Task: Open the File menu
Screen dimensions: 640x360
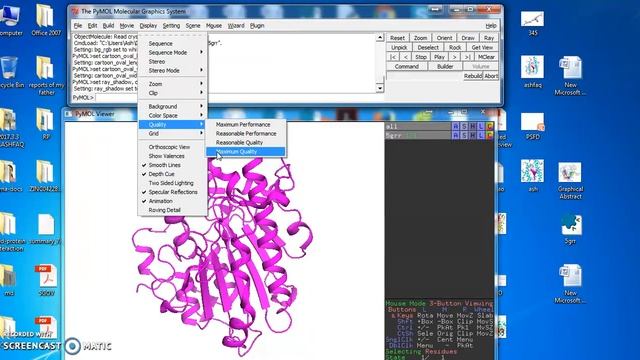Action: [78, 25]
